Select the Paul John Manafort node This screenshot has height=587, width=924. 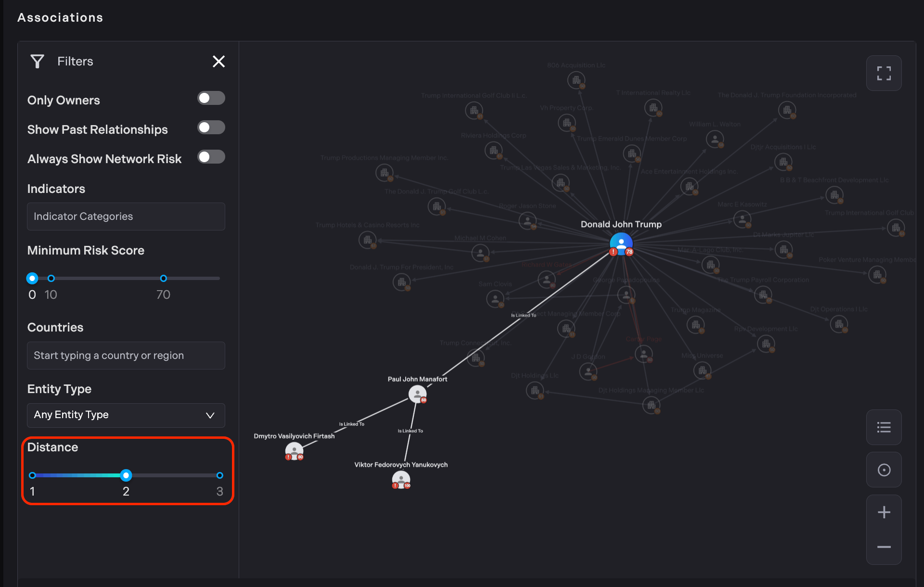(417, 394)
